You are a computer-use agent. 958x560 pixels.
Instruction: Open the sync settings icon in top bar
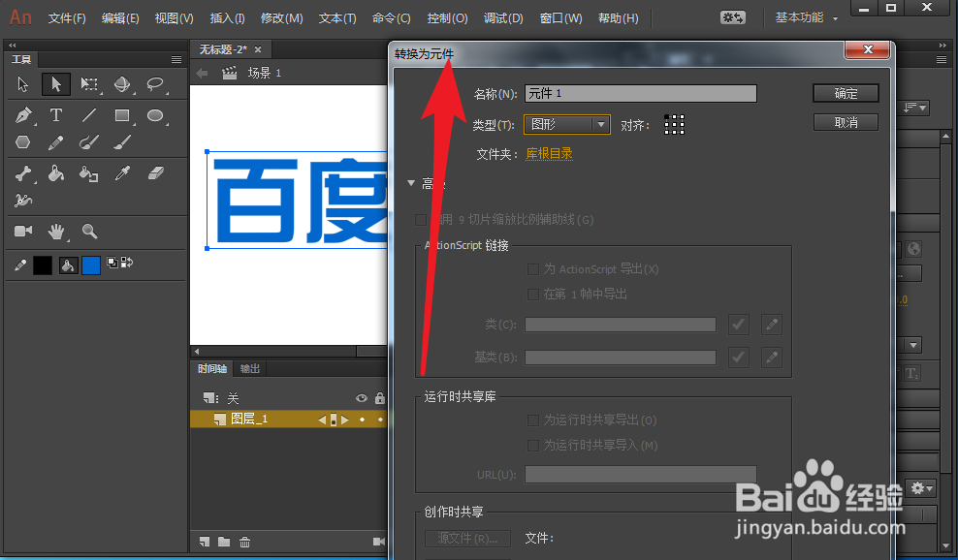[x=732, y=17]
